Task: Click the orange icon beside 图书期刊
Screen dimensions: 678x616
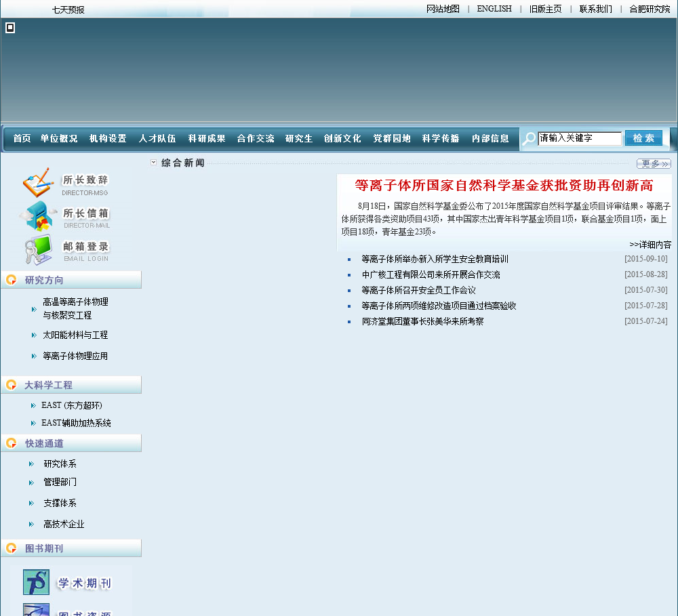Action: [x=12, y=548]
